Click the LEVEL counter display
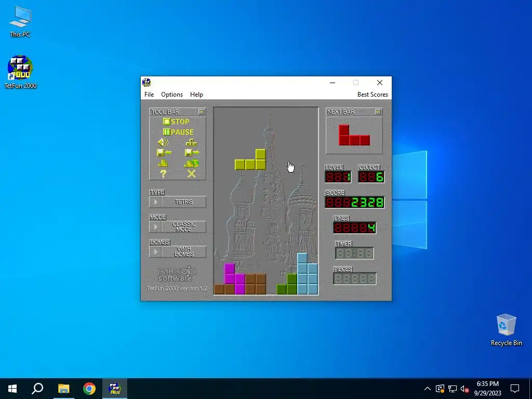This screenshot has width=532, height=399. click(x=338, y=177)
